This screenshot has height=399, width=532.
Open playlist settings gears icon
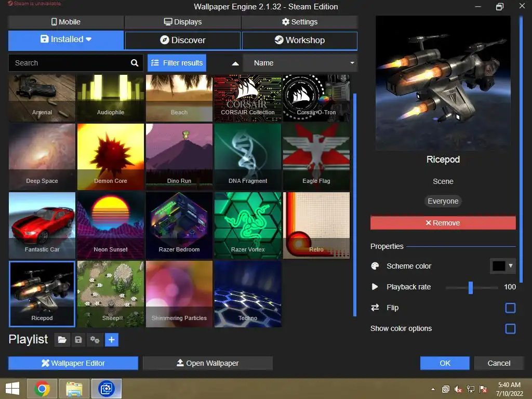pos(95,340)
